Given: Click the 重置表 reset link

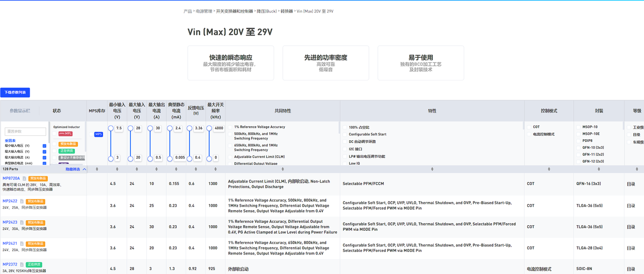Looking at the screenshot, I should pos(10,140).
